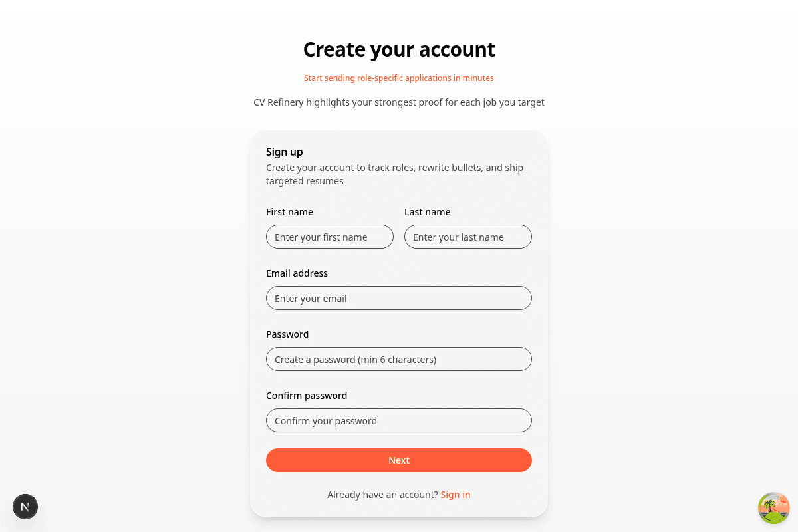The height and width of the screenshot is (532, 798).
Task: Click the Next.js logo badge bottom-left
Action: (25, 507)
